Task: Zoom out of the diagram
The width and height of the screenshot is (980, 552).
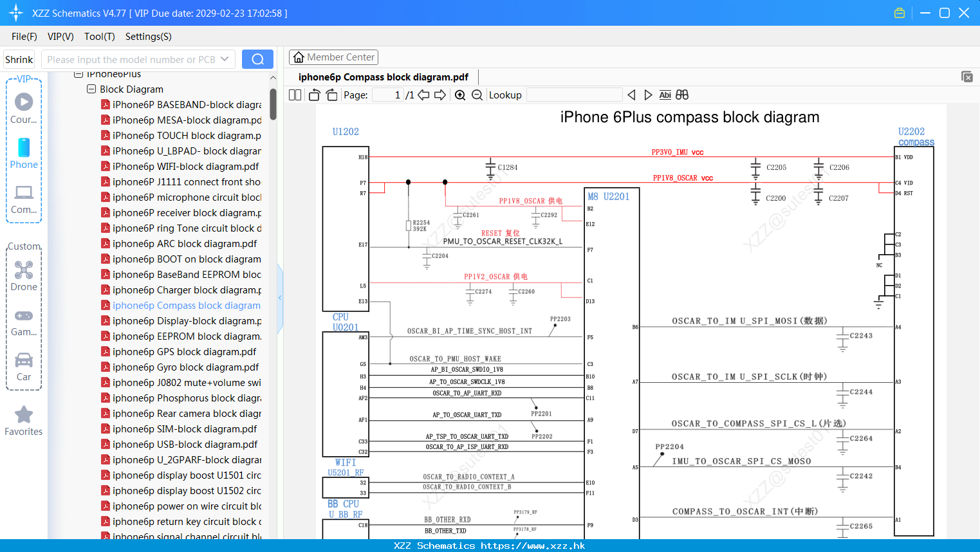Action: click(x=477, y=95)
